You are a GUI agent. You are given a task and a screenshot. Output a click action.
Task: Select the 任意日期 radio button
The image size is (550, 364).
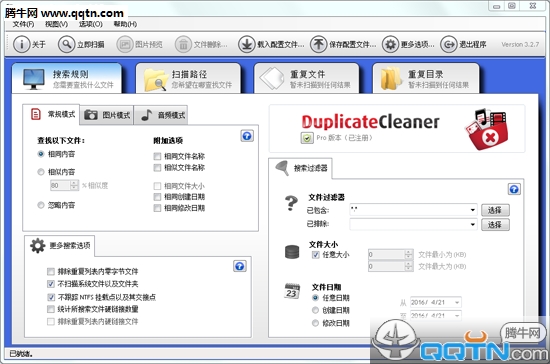pyautogui.click(x=315, y=298)
